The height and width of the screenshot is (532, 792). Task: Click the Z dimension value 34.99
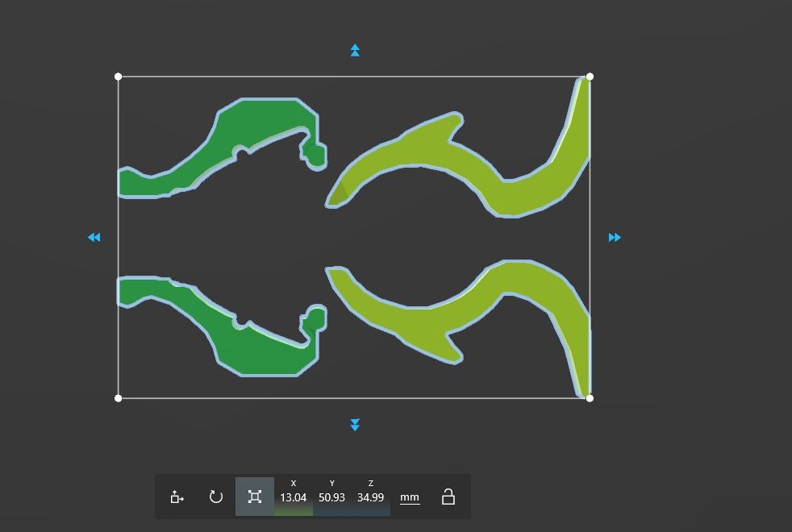(x=370, y=497)
